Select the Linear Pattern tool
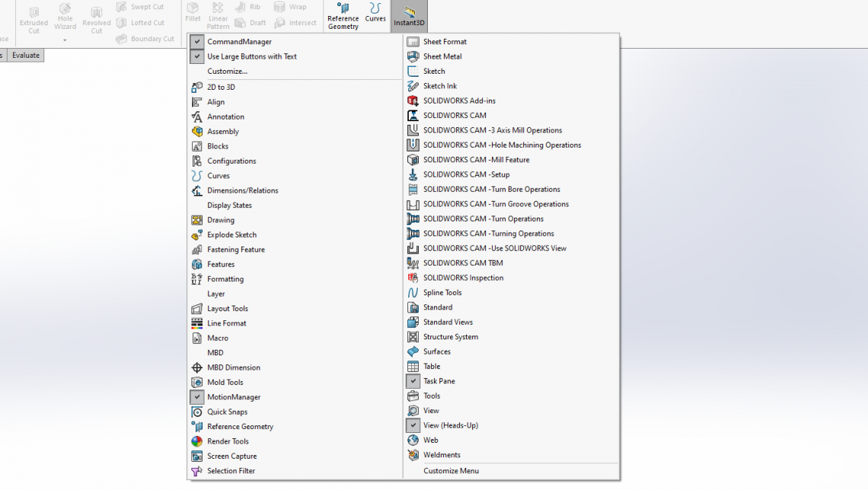The image size is (868, 490). click(x=218, y=15)
